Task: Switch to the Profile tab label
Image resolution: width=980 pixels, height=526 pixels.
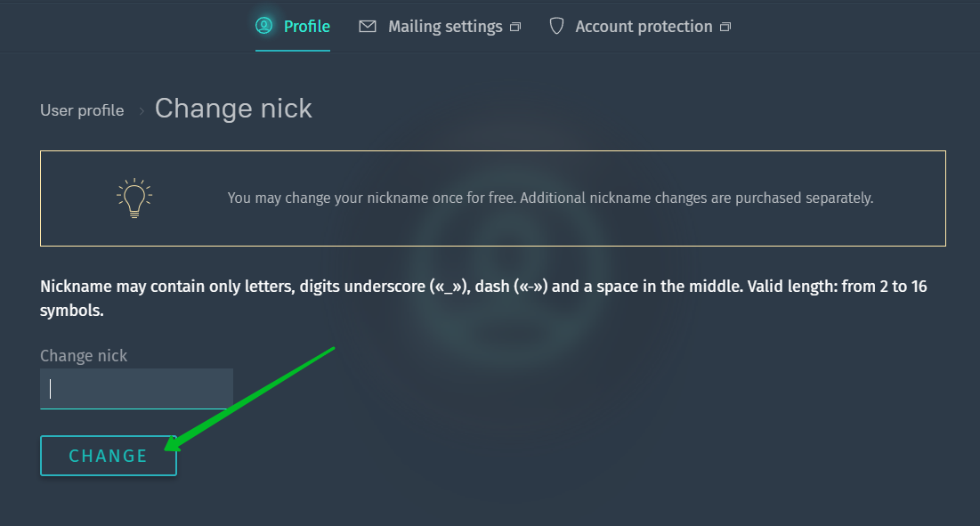Action: (306, 27)
